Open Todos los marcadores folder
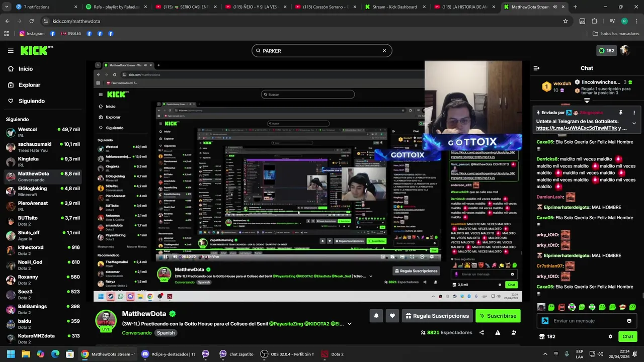Image resolution: width=644 pixels, height=362 pixels. click(x=616, y=34)
